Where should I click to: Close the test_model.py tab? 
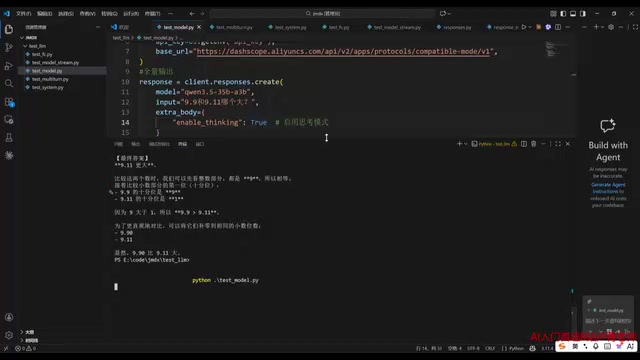tap(199, 27)
